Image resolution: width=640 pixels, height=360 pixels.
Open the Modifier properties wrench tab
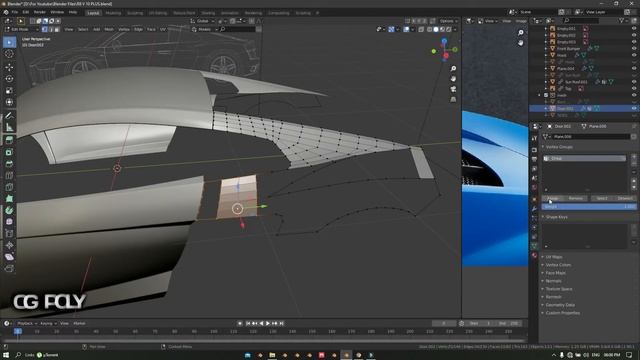coord(534,208)
